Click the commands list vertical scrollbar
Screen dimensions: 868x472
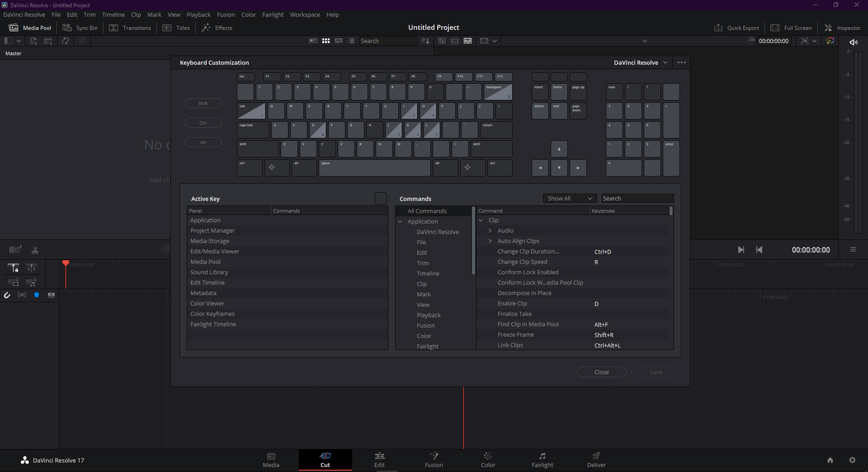(x=671, y=211)
